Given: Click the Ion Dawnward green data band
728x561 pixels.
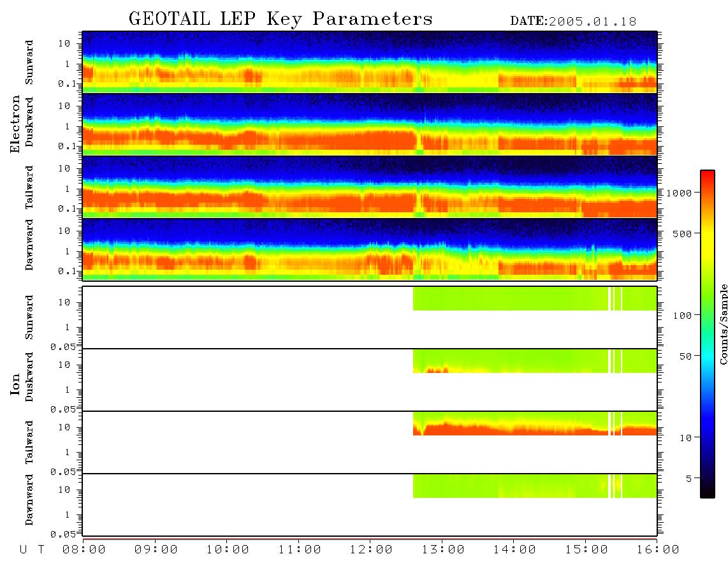Looking at the screenshot, I should 535,486.
